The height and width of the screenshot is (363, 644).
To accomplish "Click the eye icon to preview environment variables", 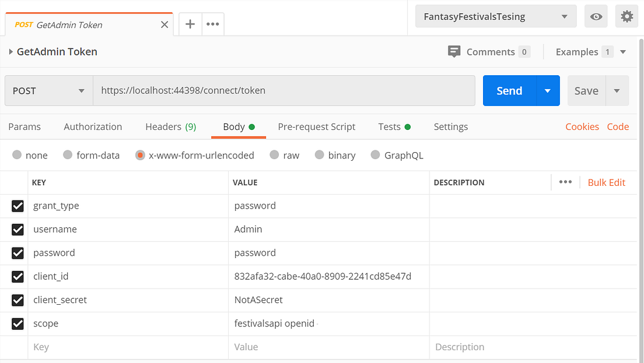I will [596, 16].
